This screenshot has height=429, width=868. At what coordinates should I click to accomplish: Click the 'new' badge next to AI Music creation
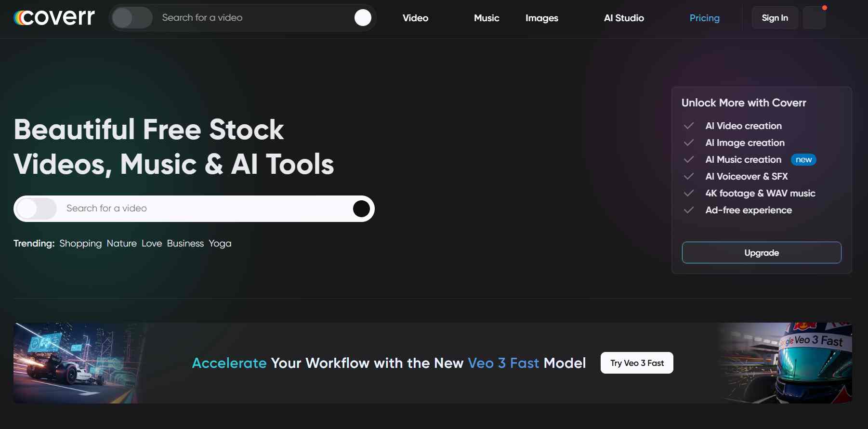click(803, 160)
